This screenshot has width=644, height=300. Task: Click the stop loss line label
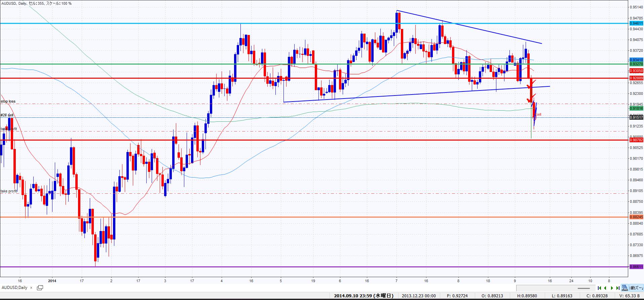(x=8, y=101)
